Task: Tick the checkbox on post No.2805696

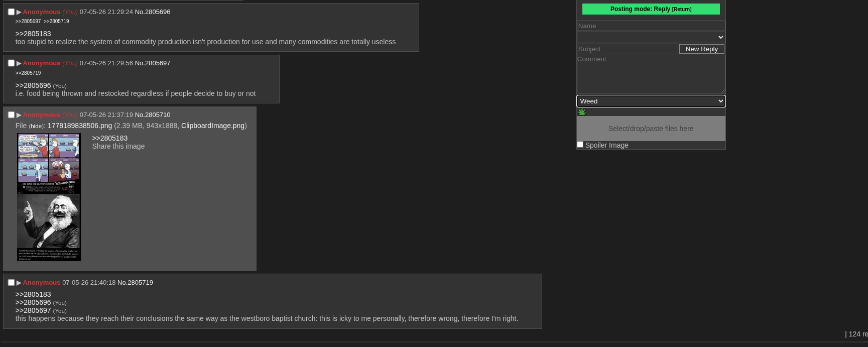Action: click(11, 12)
